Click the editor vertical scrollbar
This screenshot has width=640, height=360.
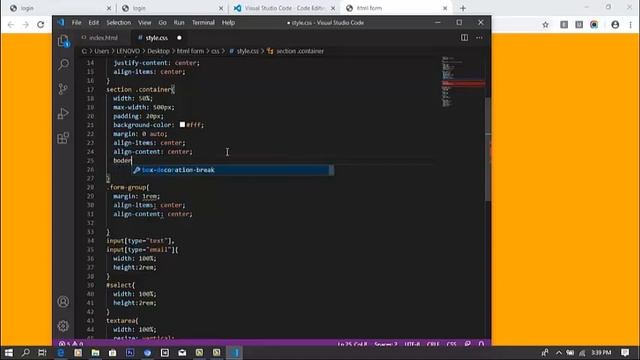(488, 149)
